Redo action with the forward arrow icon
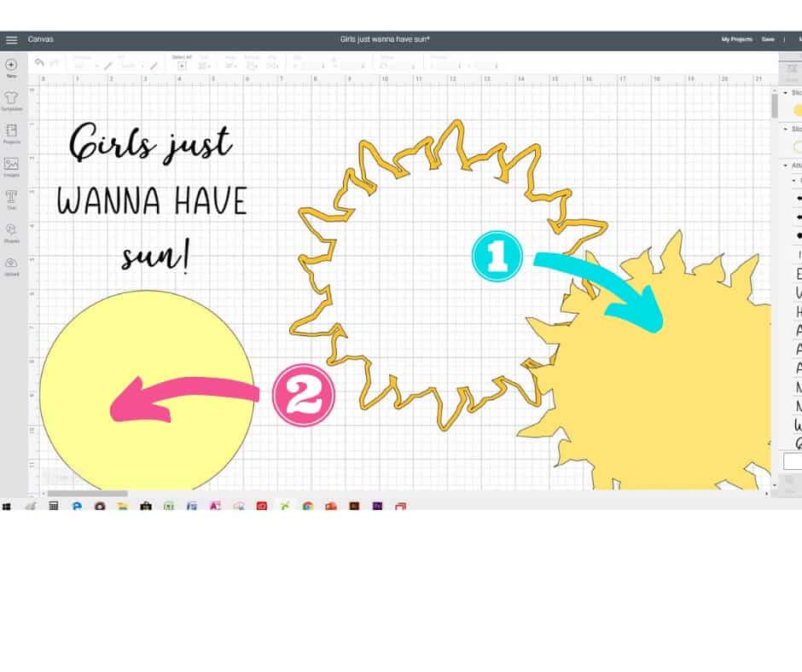Image resolution: width=802 pixels, height=672 pixels. pos(55,63)
